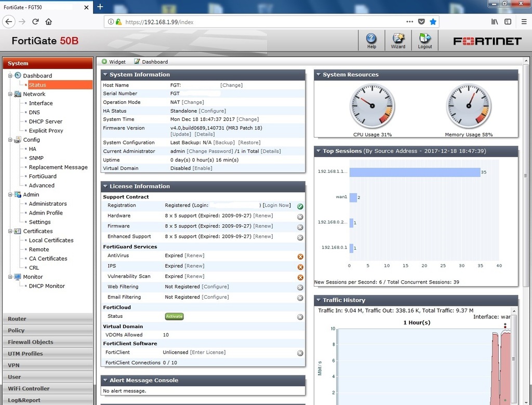Open FortiGuard under Config
Image resolution: width=532 pixels, height=405 pixels.
tap(43, 176)
